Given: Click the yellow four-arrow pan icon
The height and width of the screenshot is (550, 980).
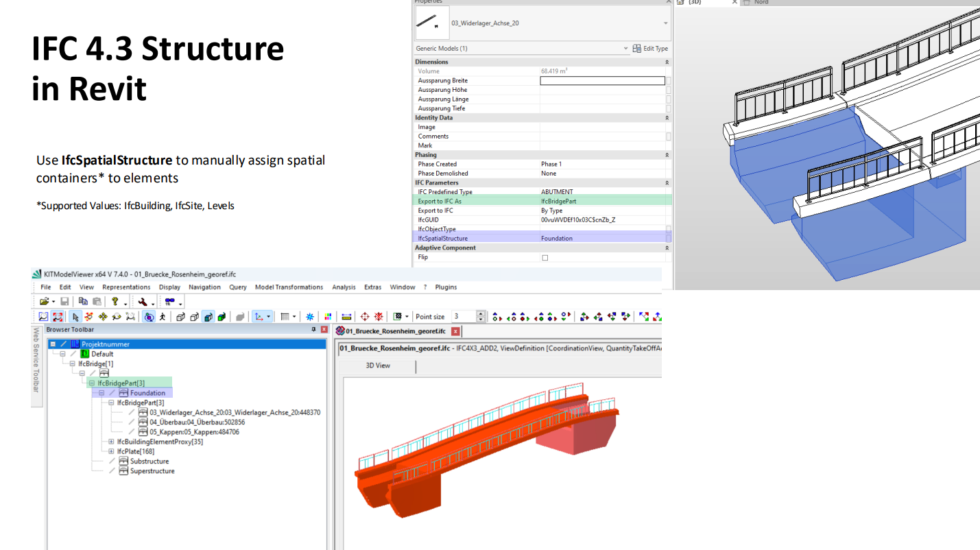Looking at the screenshot, I should 103,317.
